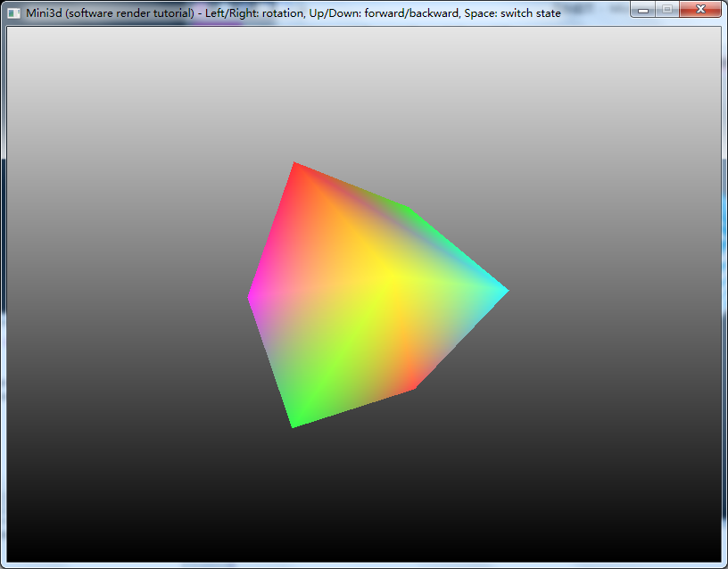Click the green bottom corner of the cube

[x=294, y=424]
